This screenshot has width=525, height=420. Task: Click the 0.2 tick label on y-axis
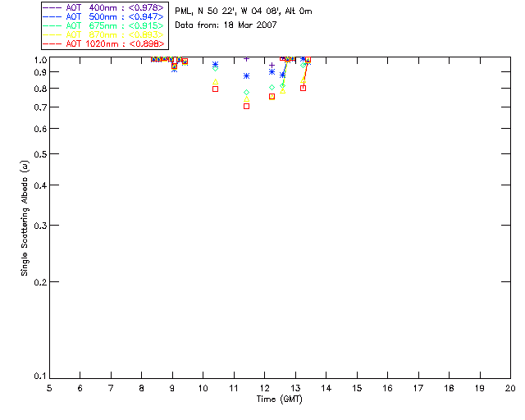pyautogui.click(x=40, y=282)
